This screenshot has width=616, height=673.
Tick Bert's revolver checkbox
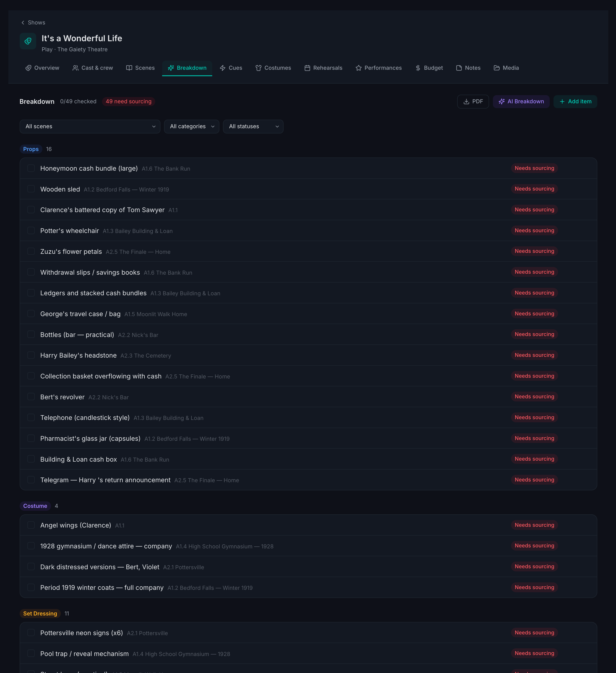(31, 397)
